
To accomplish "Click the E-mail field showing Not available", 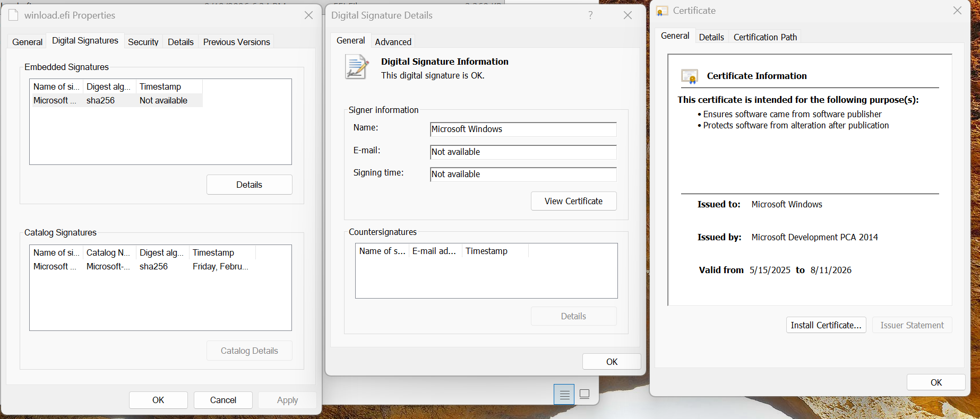I will (x=523, y=152).
